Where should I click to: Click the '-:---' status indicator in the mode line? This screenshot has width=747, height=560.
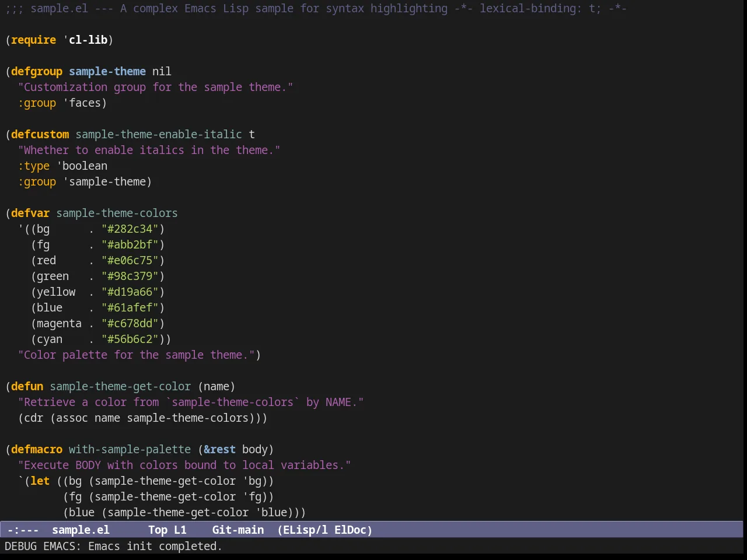(x=23, y=530)
